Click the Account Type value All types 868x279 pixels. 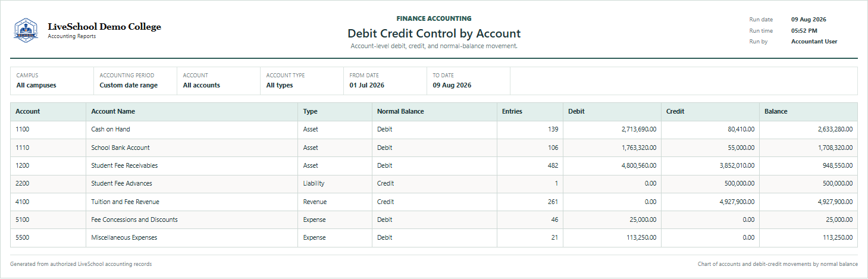coord(280,86)
